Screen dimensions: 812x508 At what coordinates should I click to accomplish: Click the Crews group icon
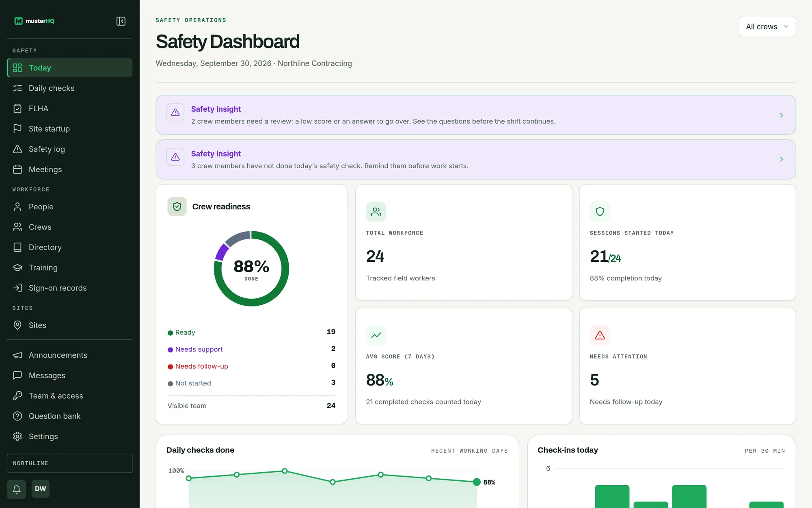pyautogui.click(x=17, y=227)
